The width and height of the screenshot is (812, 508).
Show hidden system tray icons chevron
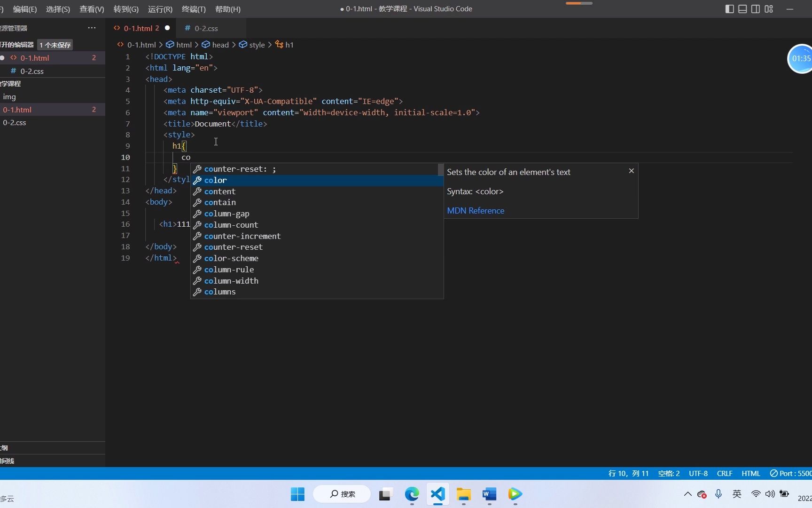(687, 494)
